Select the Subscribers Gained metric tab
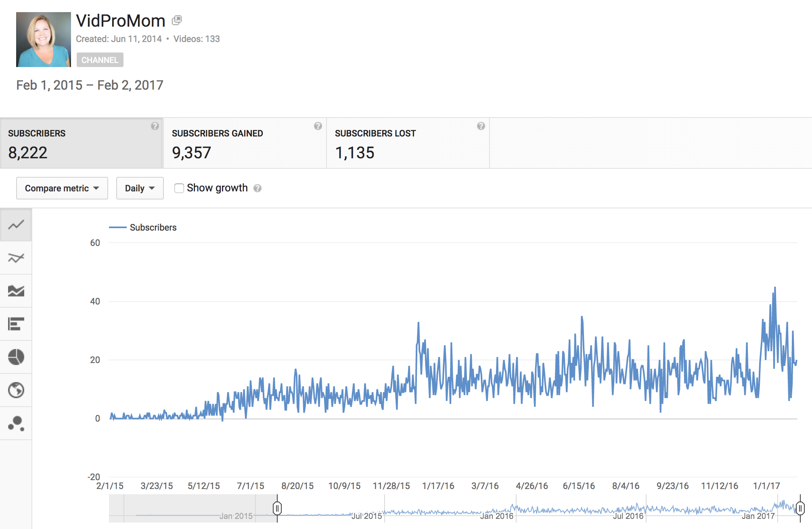Screen dimensions: 812x529 coord(245,143)
